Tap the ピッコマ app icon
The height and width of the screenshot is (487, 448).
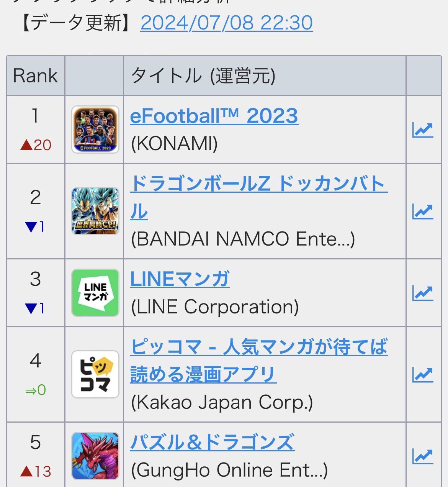(95, 374)
